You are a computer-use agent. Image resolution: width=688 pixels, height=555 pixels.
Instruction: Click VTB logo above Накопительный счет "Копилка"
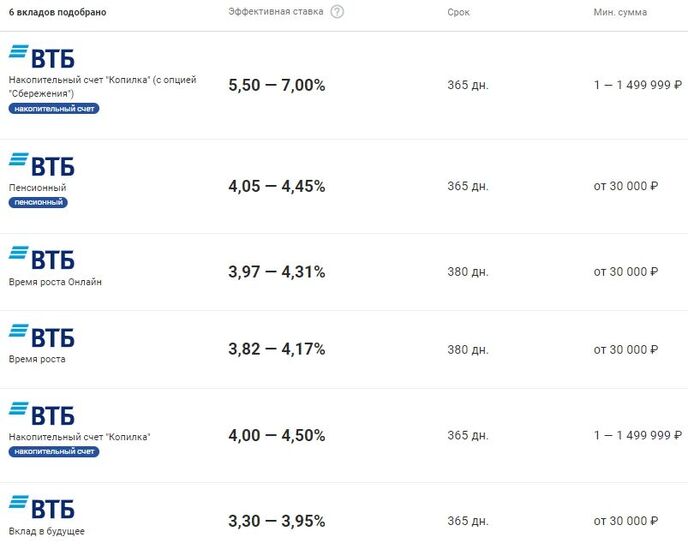coord(42,414)
